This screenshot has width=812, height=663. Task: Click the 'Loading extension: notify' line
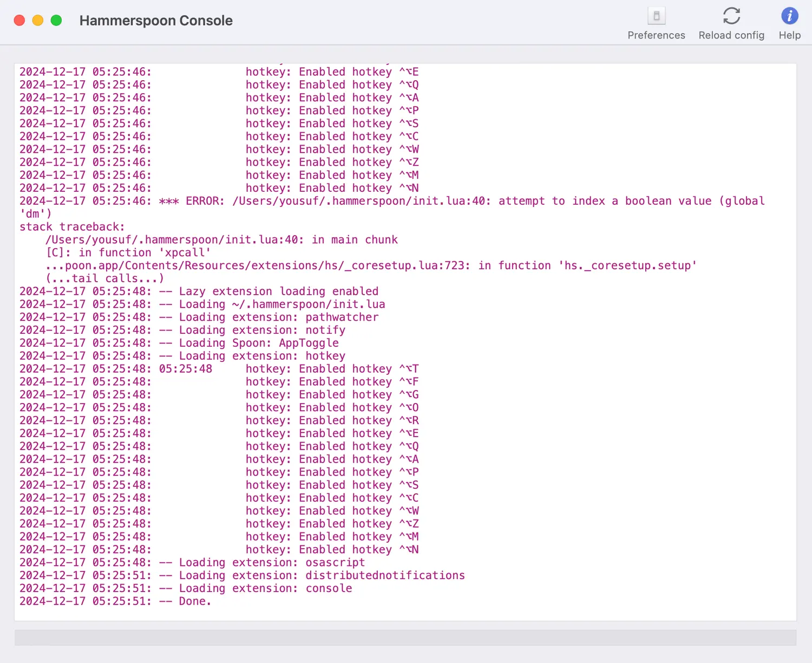point(182,330)
